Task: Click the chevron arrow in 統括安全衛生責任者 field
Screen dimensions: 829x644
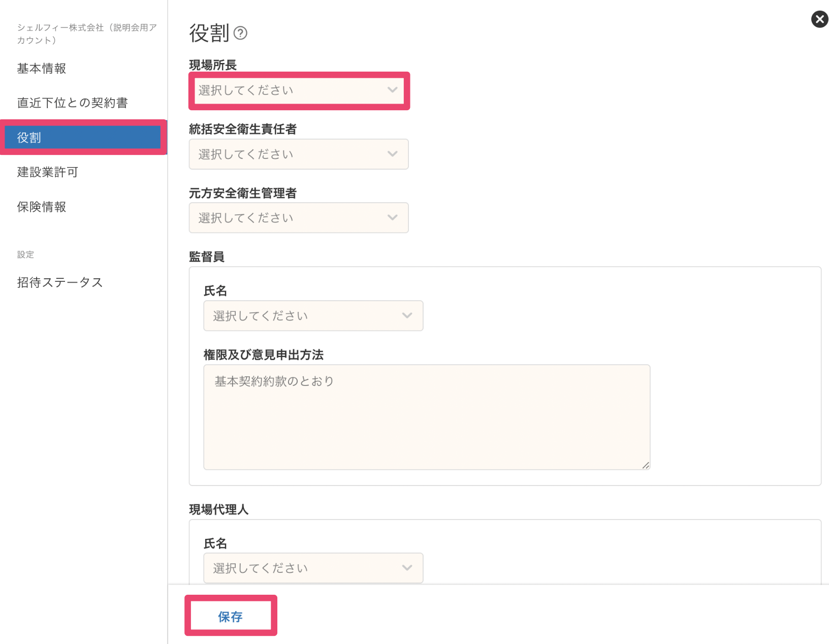Action: (x=392, y=154)
